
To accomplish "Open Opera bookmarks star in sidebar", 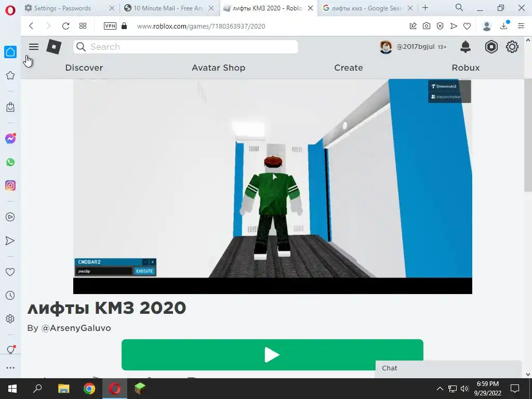I will click(10, 75).
